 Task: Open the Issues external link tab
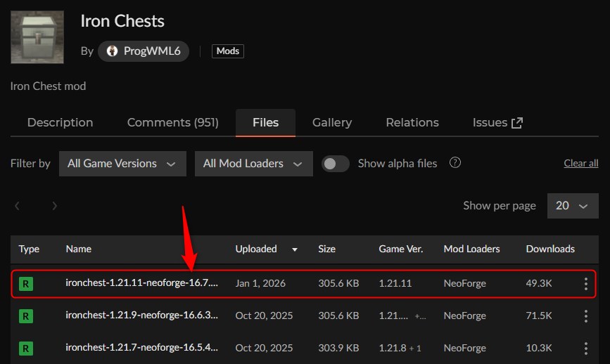[497, 122]
